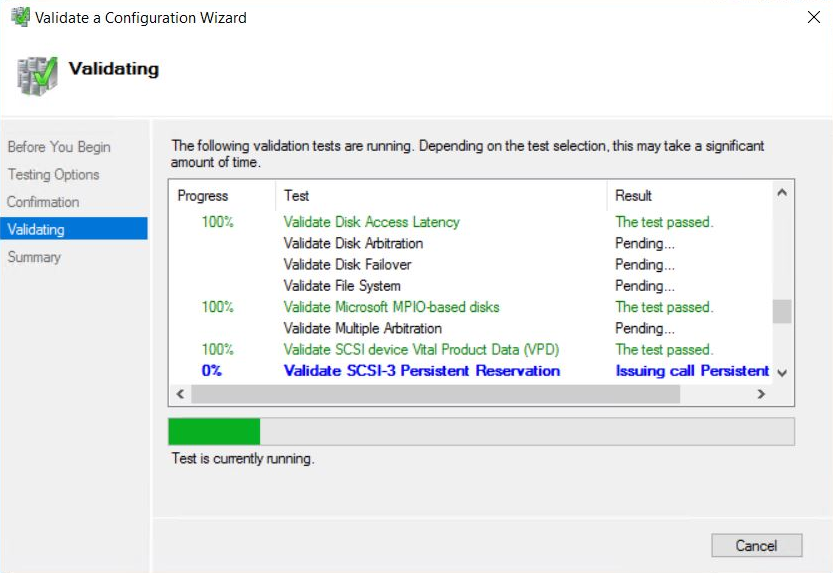Select the Validate Disk Access Latency row
This screenshot has height=573, width=833.
(470, 222)
